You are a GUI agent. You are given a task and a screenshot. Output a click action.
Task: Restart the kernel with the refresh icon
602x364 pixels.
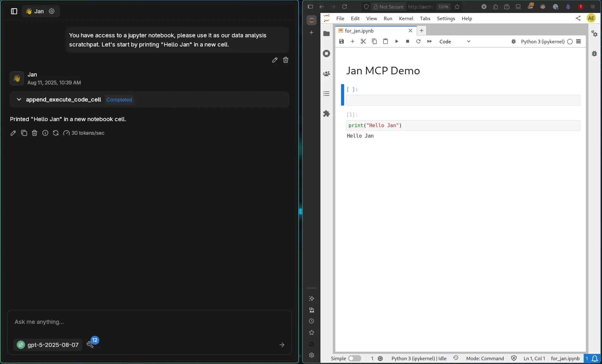pos(418,41)
